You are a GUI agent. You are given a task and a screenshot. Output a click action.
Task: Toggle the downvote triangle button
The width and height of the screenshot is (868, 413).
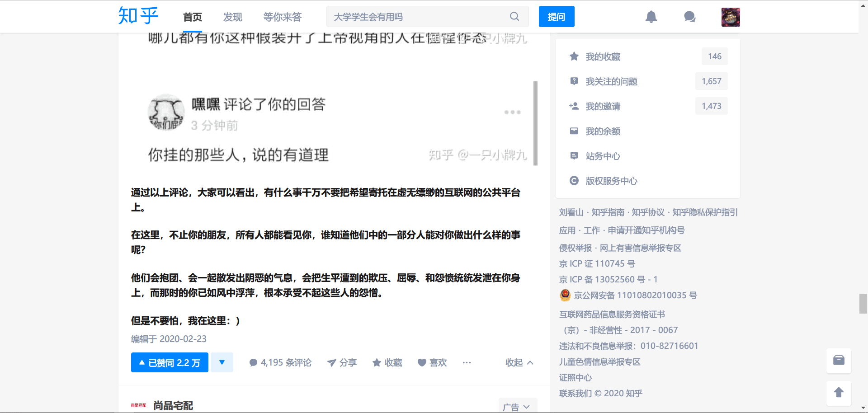point(222,362)
